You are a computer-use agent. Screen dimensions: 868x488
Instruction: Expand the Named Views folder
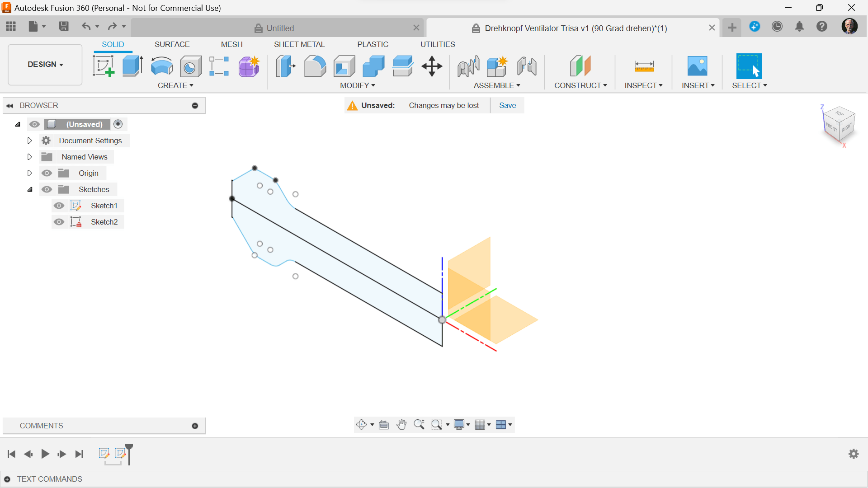point(29,157)
